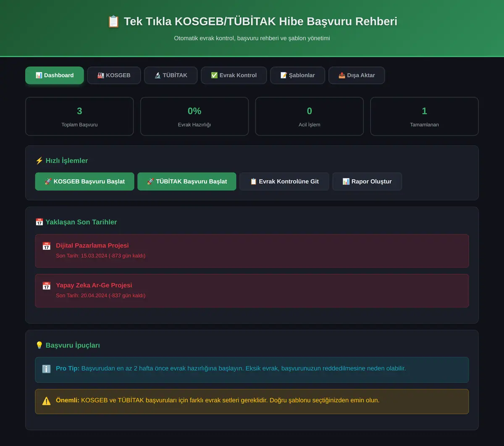Viewport: 504px width, 446px height.
Task: Open the Şablonlar tab
Action: tap(297, 75)
